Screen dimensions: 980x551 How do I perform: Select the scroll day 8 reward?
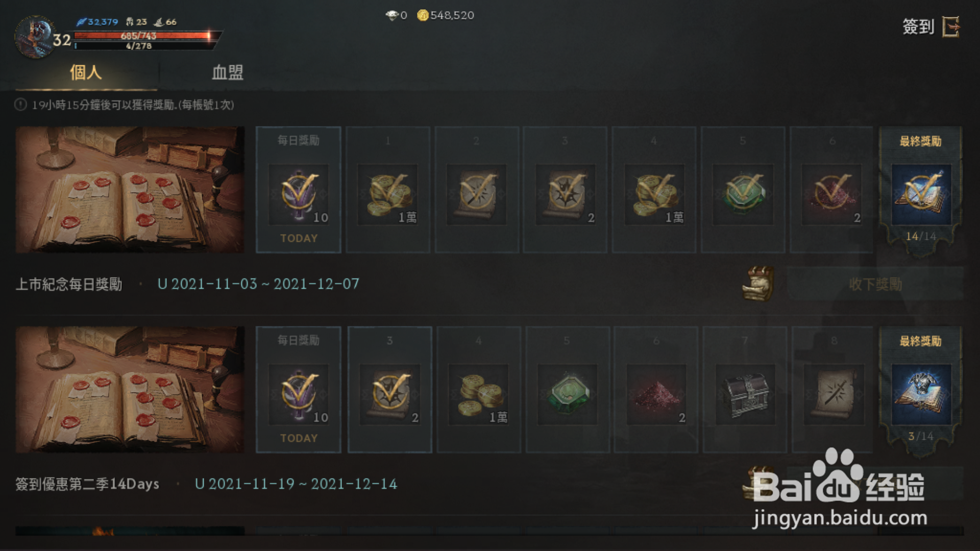[834, 394]
